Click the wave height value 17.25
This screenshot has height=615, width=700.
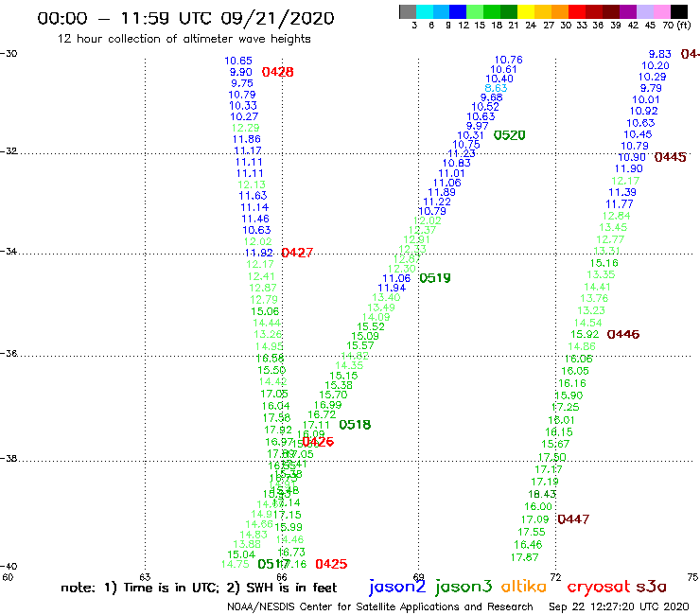(x=565, y=408)
